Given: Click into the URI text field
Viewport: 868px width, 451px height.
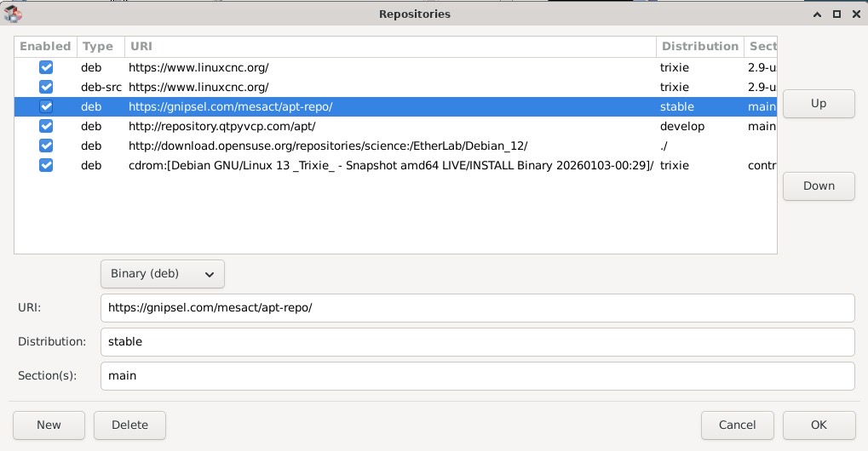Looking at the screenshot, I should 477,307.
